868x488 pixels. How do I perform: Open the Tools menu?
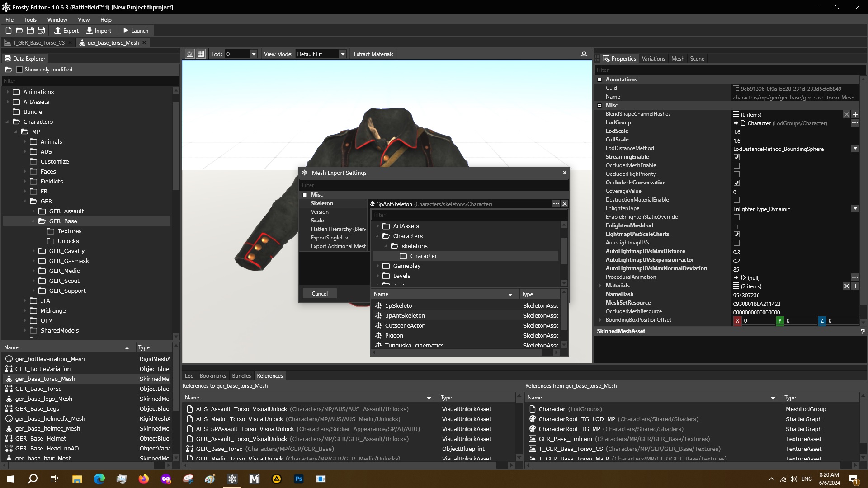coord(30,20)
